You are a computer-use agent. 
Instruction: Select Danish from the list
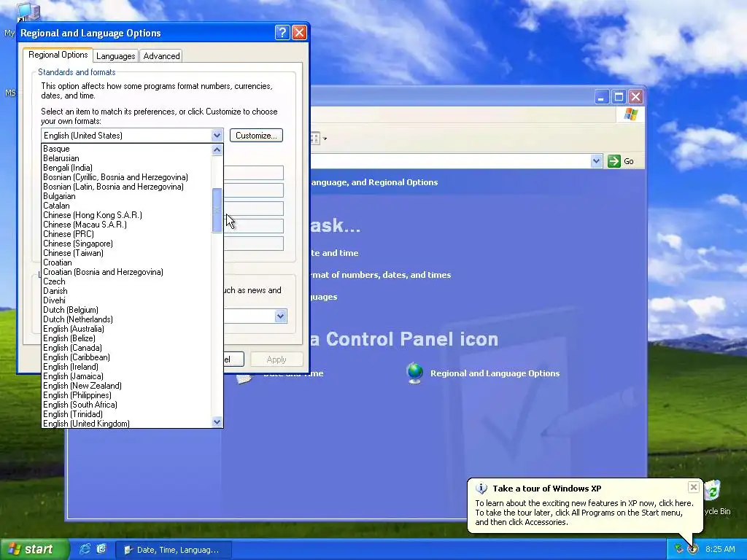click(126, 291)
